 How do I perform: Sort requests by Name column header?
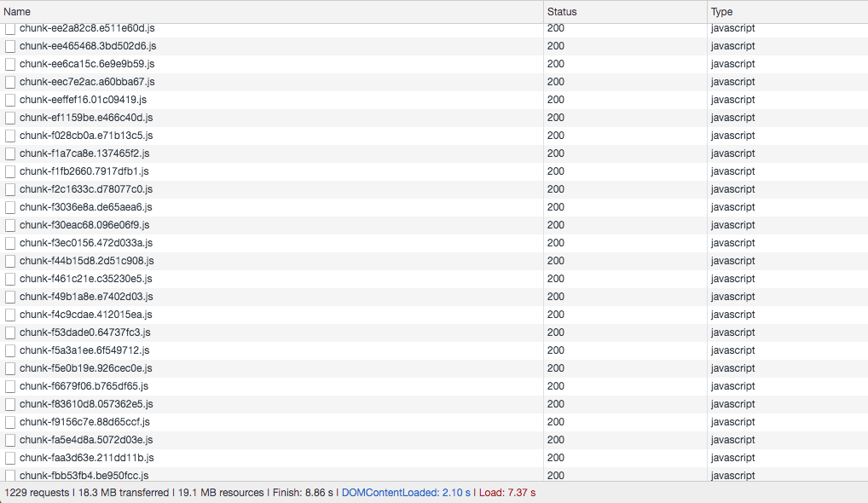point(271,12)
